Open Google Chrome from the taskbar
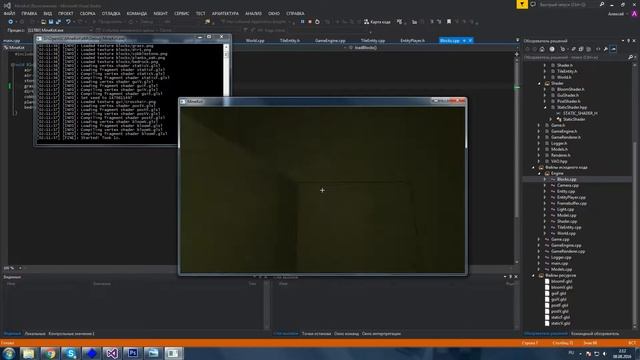The image size is (640, 360). [x=50, y=353]
